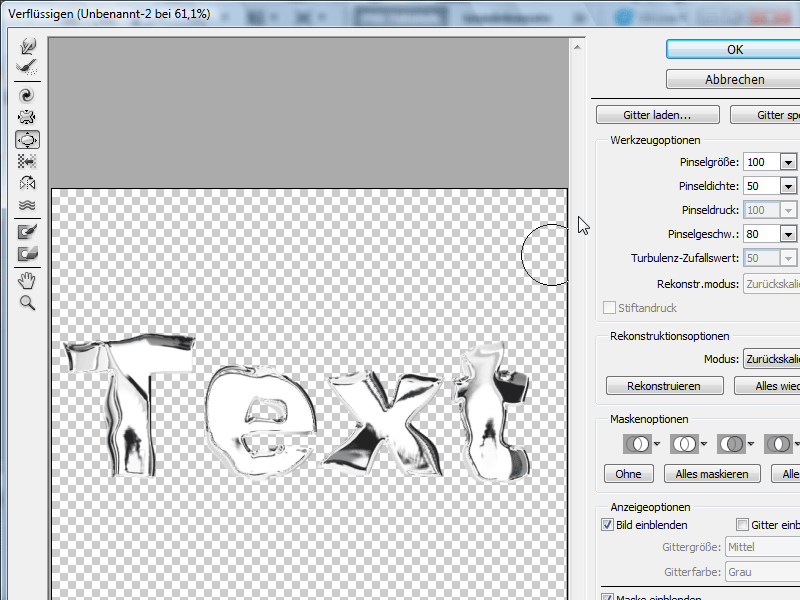Open the Modus dropdown in Rekonstruktionsoptionen
Image resolution: width=800 pixels, height=600 pixels.
click(772, 359)
